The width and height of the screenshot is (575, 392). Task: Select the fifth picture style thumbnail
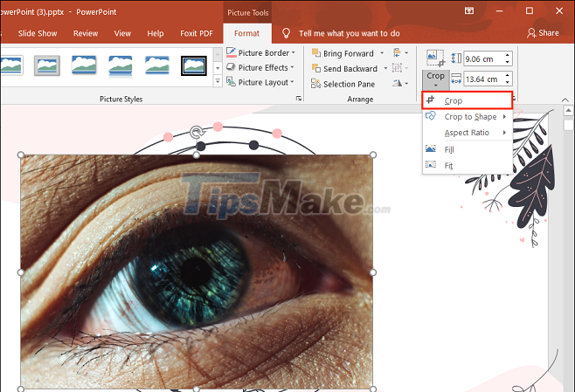[157, 65]
